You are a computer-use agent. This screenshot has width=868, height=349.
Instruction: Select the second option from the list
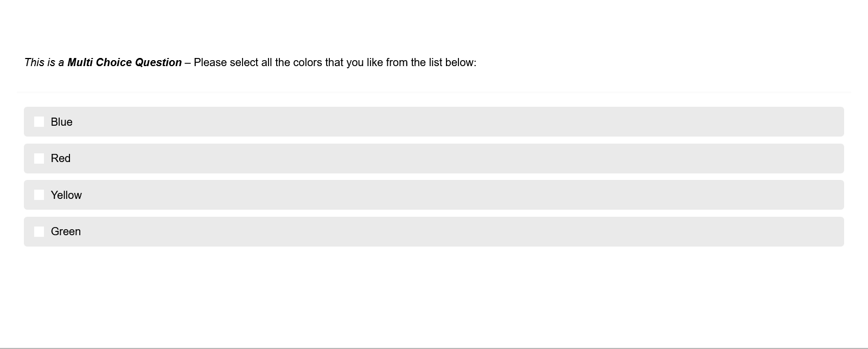click(434, 158)
